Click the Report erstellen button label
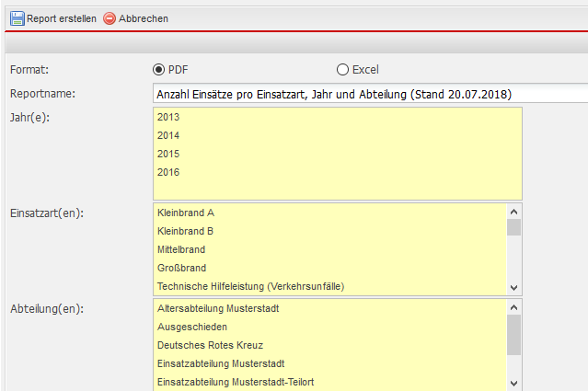This screenshot has height=391, width=588. point(61,18)
